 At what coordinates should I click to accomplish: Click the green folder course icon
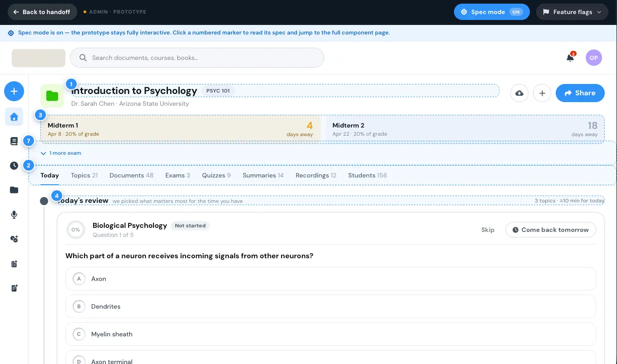pyautogui.click(x=52, y=96)
